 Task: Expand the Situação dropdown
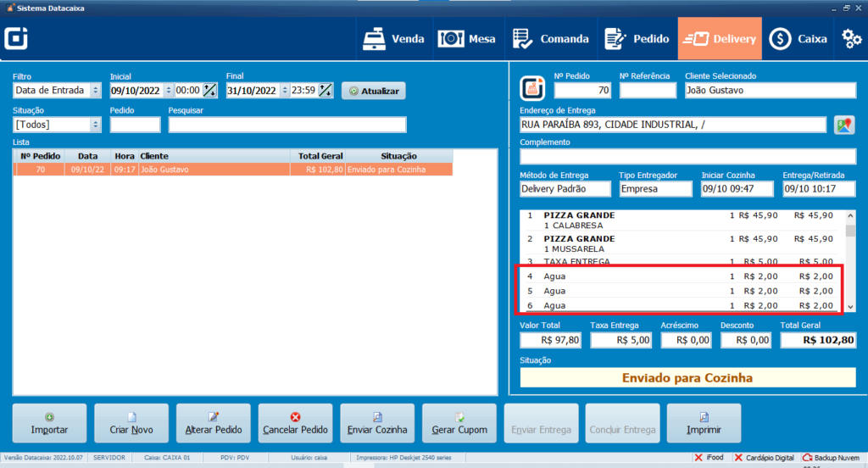point(95,125)
